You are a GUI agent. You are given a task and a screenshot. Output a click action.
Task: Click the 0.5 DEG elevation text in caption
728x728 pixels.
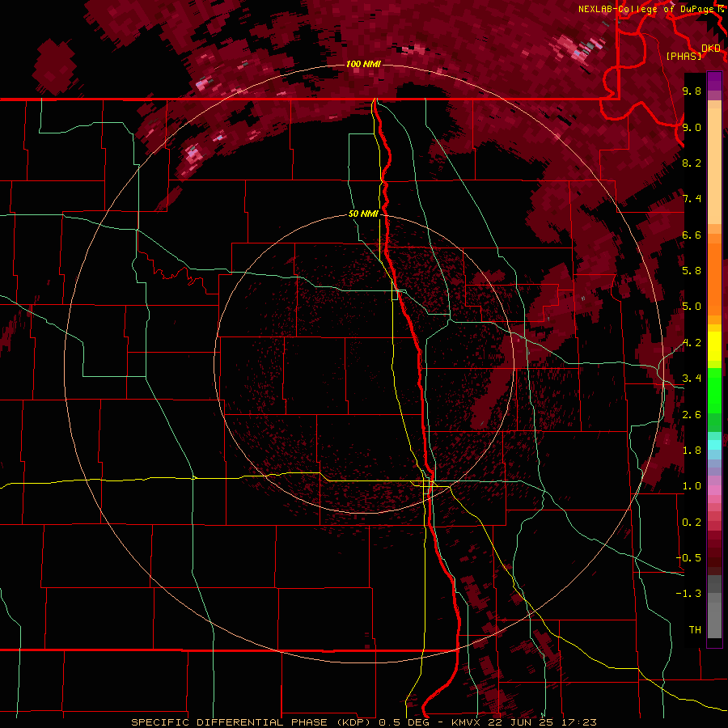[x=405, y=722]
